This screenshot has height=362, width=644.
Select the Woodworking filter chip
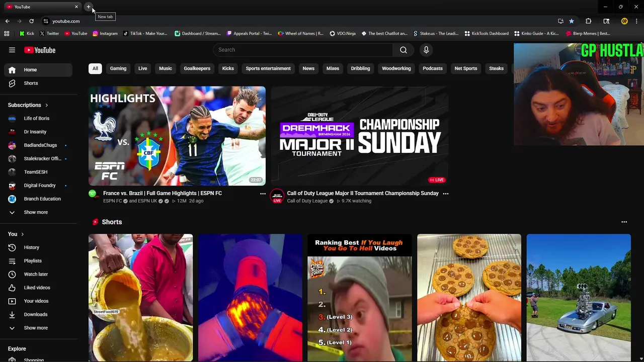(396, 68)
